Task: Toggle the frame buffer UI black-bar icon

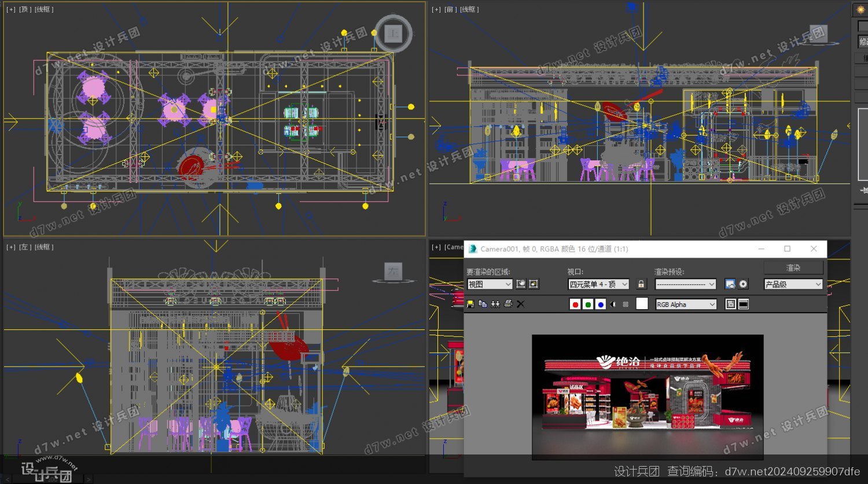Action: point(744,305)
